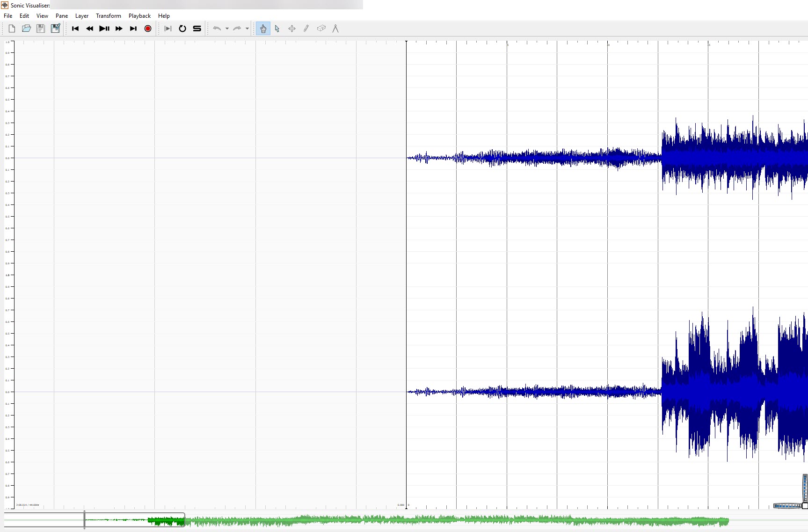Start recording with the red Record button

coord(148,29)
